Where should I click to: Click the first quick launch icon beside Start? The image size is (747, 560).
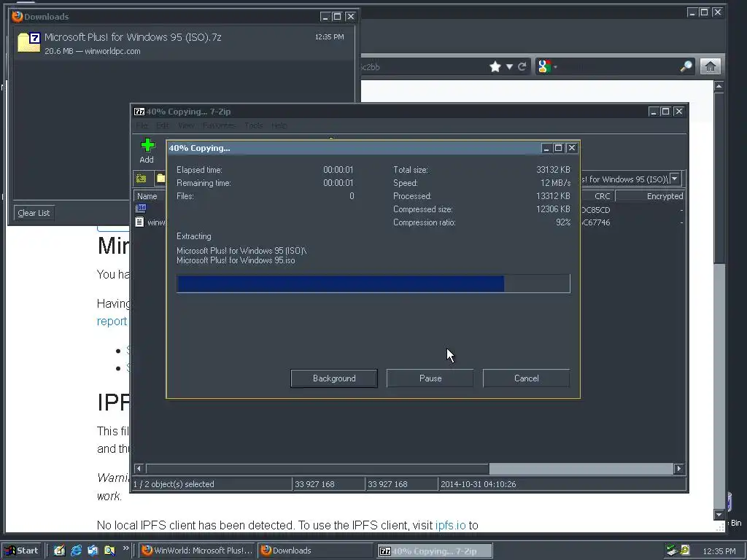(60, 551)
